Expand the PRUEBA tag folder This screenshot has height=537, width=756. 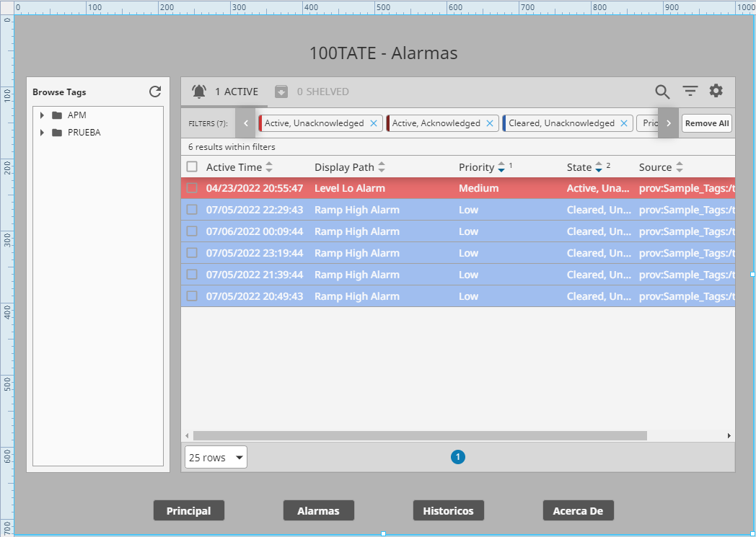[43, 133]
